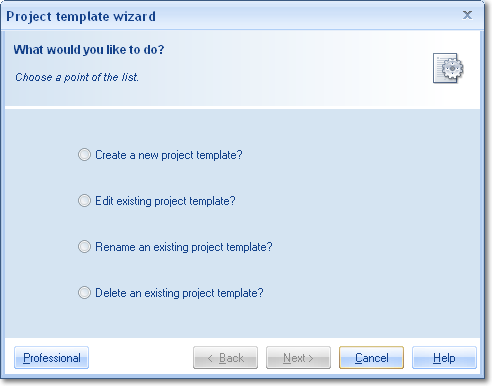Viewport: 492px width, 386px height.
Task: Close the Project template wizard dialog
Action: [x=467, y=15]
